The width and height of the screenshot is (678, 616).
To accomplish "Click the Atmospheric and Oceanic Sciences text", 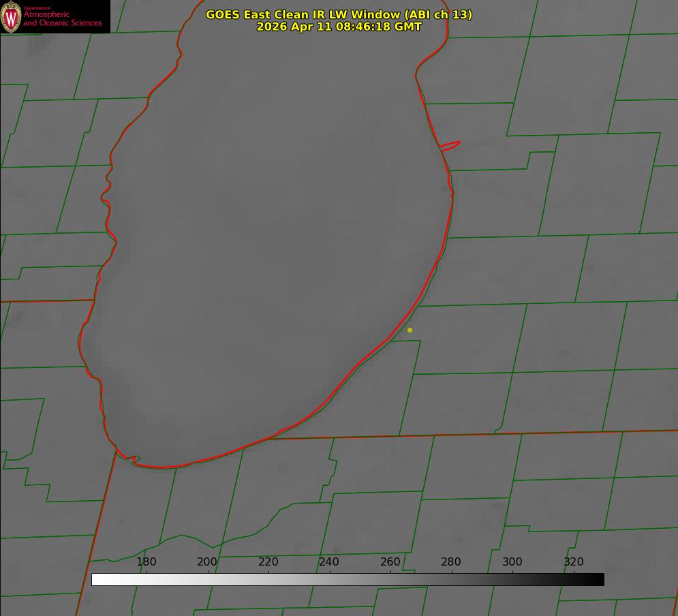I will tap(62, 18).
